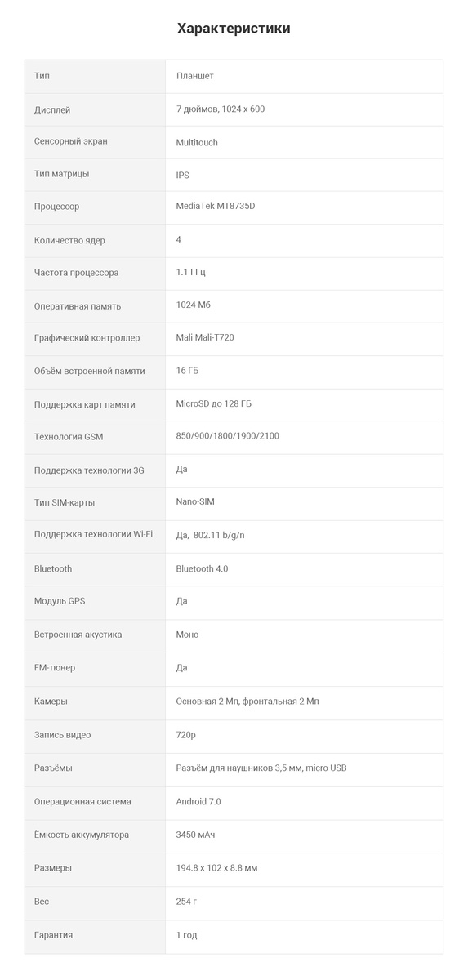
Task: Click the Характеристики heading
Action: click(234, 28)
